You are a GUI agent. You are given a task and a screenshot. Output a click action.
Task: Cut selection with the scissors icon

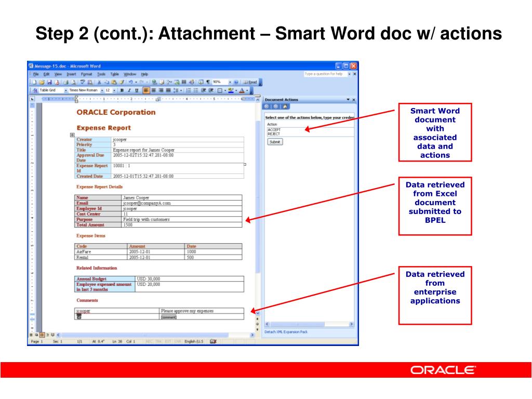[99, 82]
